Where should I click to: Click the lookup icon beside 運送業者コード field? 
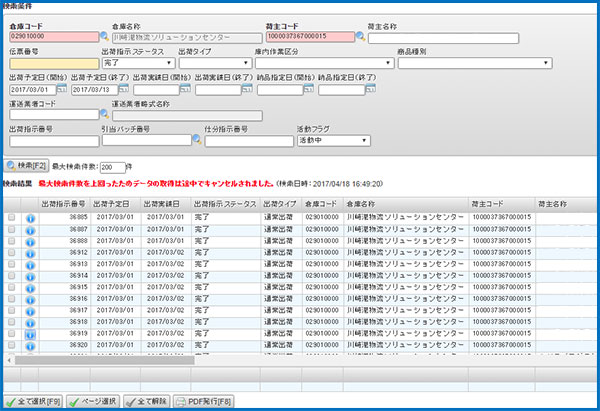[x=103, y=114]
